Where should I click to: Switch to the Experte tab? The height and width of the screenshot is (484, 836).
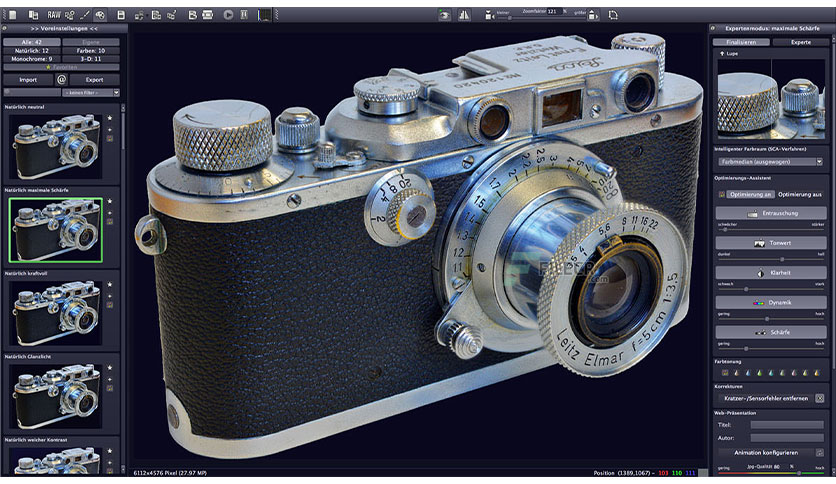click(800, 42)
